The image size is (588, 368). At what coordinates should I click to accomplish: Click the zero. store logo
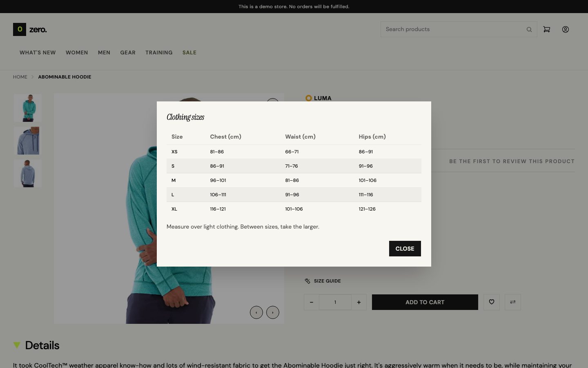click(x=30, y=29)
